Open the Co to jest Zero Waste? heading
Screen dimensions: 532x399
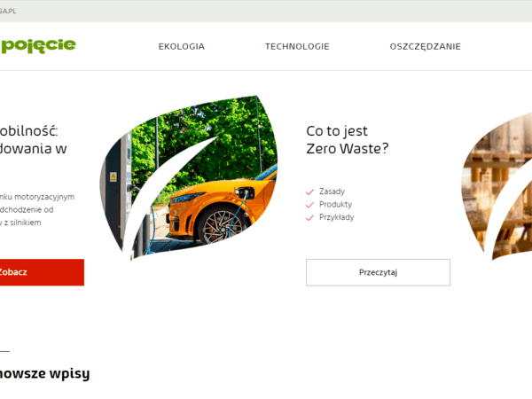click(x=347, y=140)
